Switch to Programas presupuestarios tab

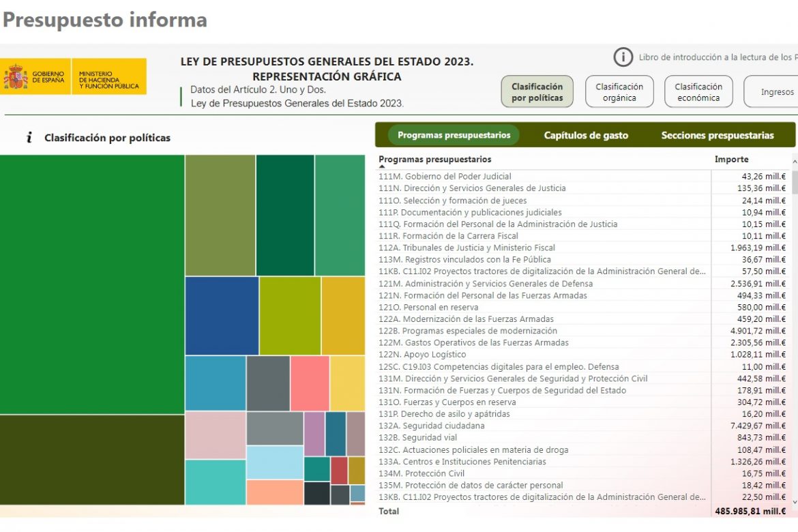454,136
